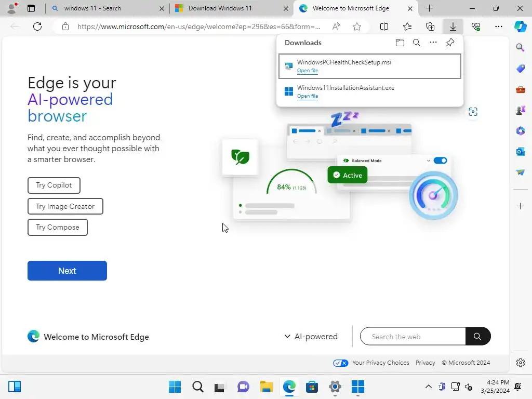Viewport: 532px width, 399px height.
Task: Open a new tab with the plus button
Action: (429, 8)
